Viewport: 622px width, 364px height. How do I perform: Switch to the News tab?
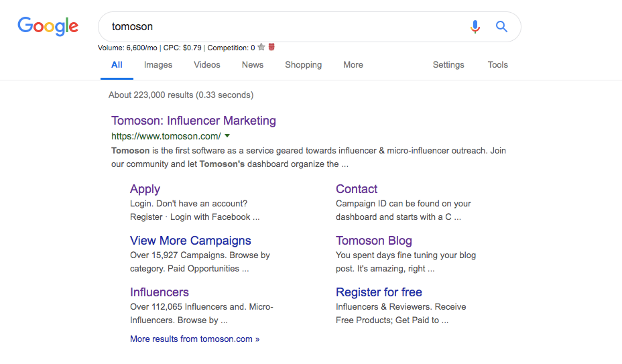tap(252, 65)
